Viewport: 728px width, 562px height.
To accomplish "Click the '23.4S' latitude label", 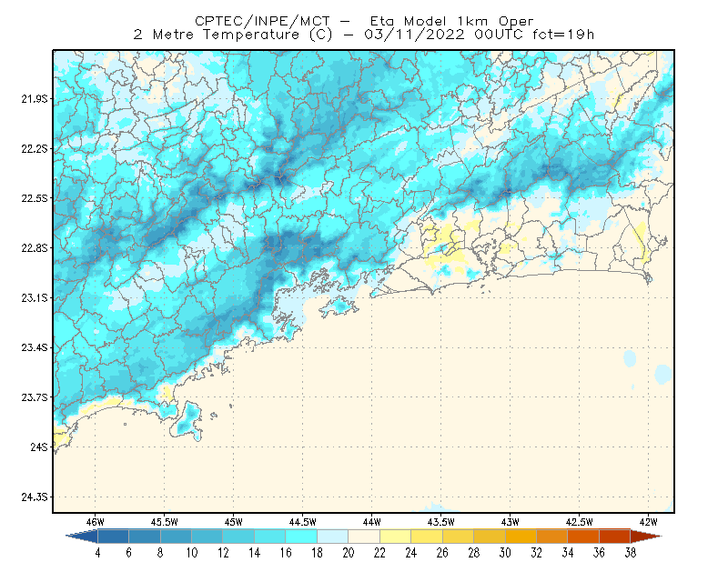I will pos(35,347).
